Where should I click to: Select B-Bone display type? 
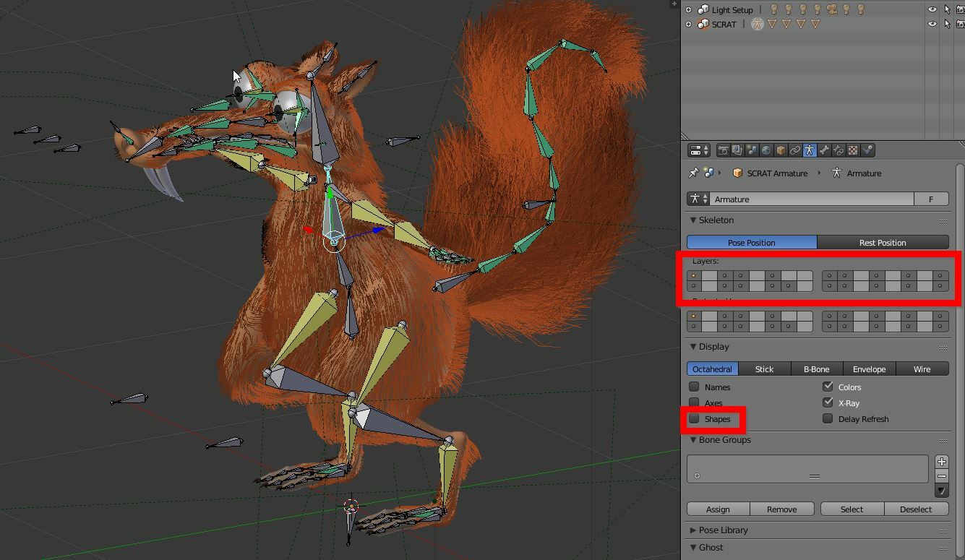[817, 369]
